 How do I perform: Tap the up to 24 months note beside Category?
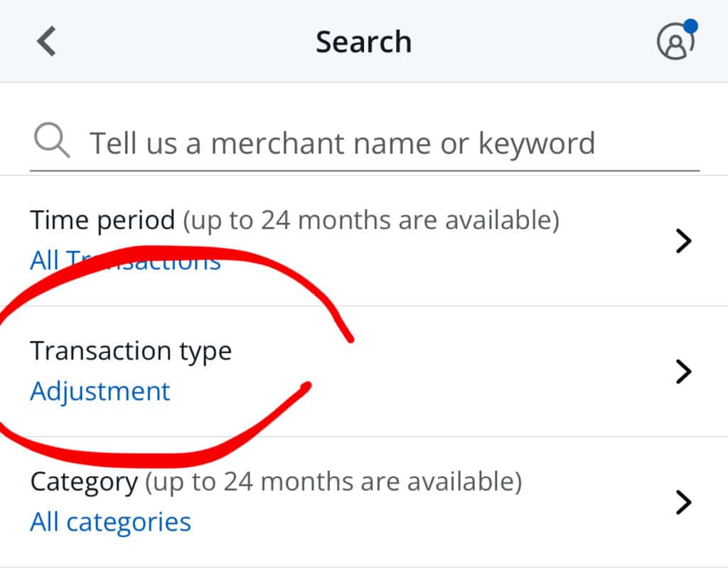333,482
